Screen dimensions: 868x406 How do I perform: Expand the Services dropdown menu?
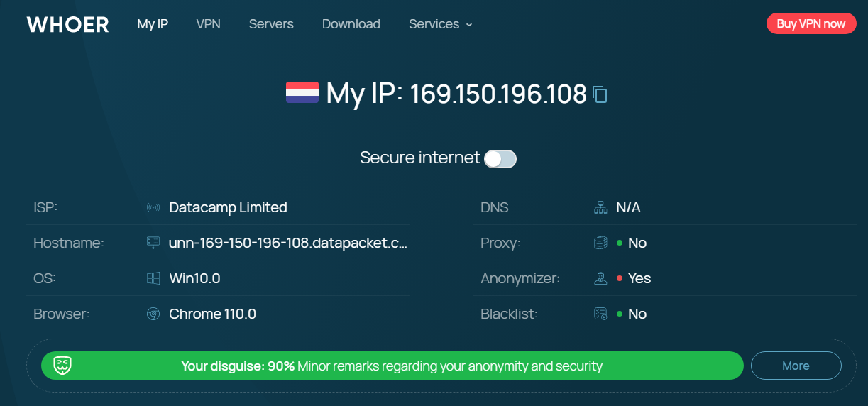440,24
